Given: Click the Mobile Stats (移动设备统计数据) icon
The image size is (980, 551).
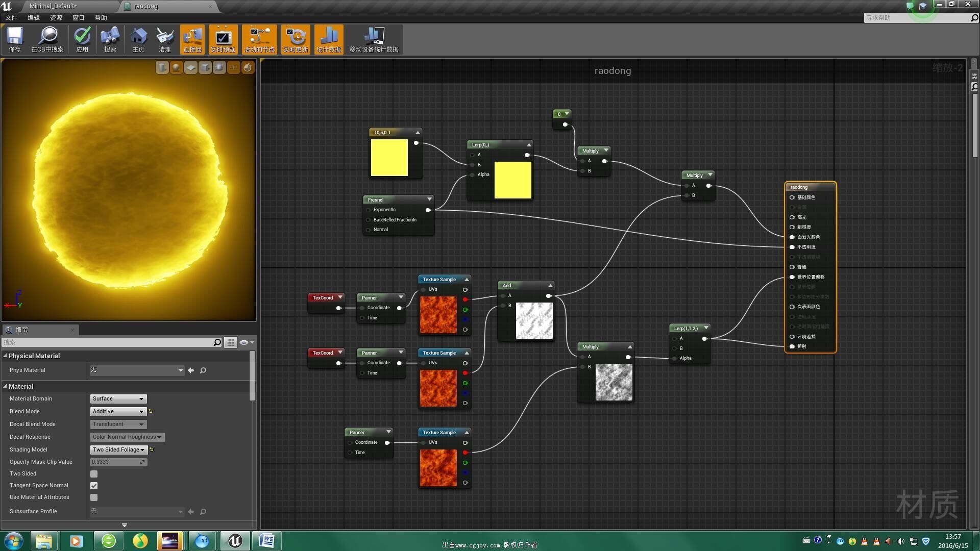Looking at the screenshot, I should click(x=374, y=39).
